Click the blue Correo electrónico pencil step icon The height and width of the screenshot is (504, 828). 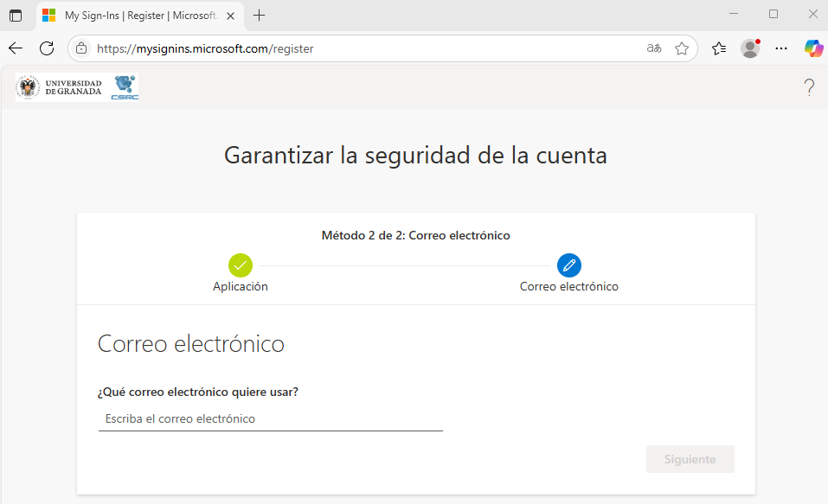pos(569,265)
